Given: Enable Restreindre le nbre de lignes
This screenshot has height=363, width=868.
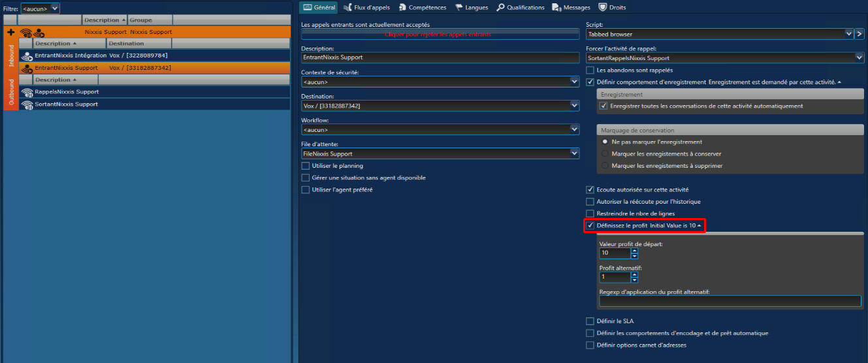Looking at the screenshot, I should pyautogui.click(x=590, y=213).
